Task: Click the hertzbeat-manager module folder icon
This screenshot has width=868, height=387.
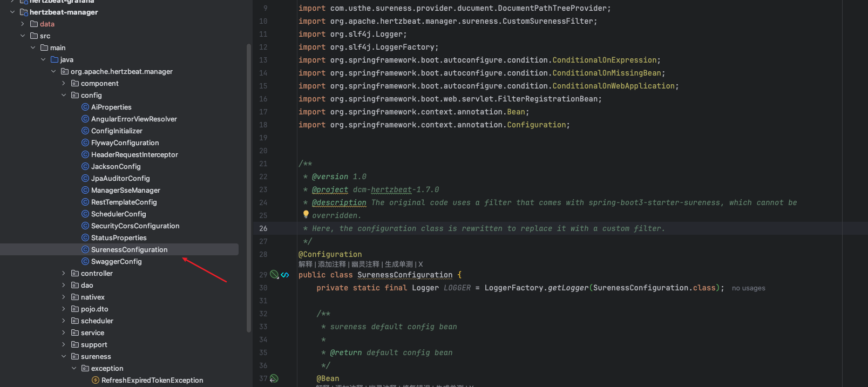Action: (24, 12)
